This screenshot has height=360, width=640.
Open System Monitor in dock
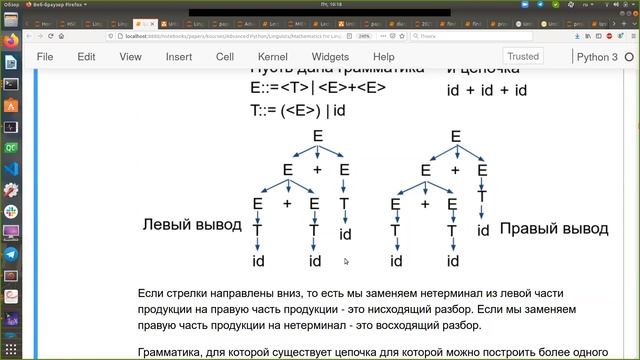11,127
